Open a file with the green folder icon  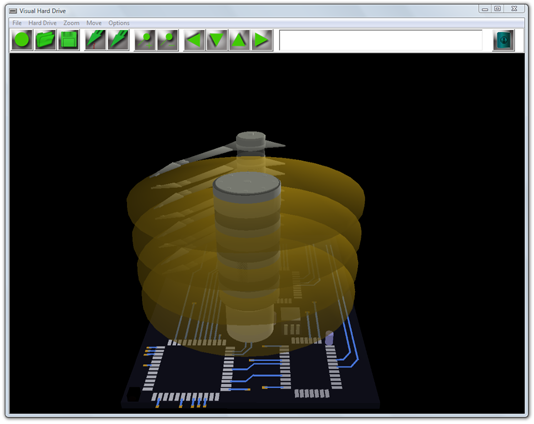click(45, 40)
